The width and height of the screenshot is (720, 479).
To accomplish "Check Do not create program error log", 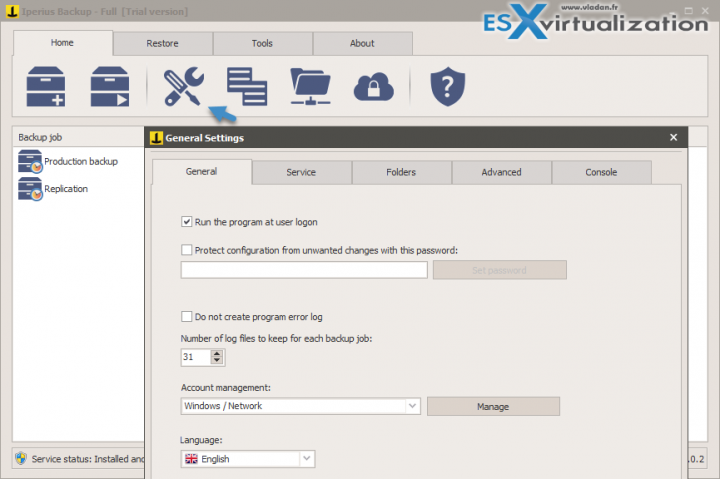I will click(x=186, y=316).
